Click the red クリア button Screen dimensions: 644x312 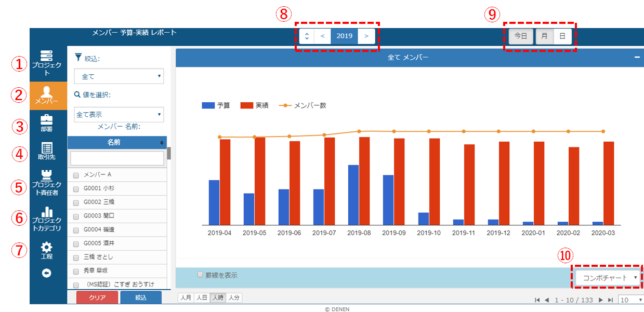click(98, 297)
